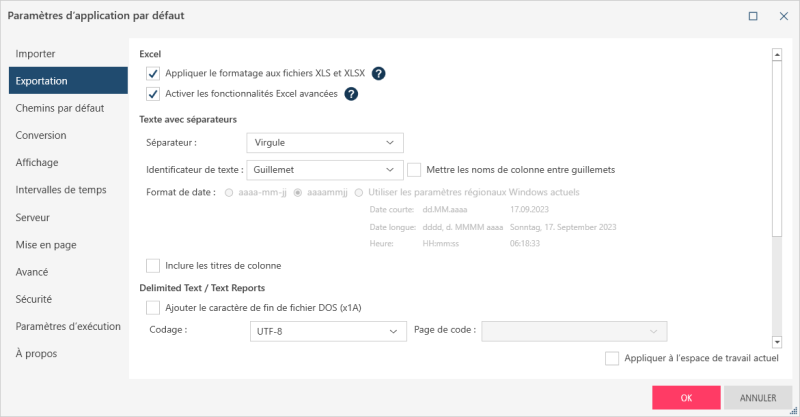Click help icon beside advanced Excel features
The width and height of the screenshot is (800, 417).
[x=351, y=94]
